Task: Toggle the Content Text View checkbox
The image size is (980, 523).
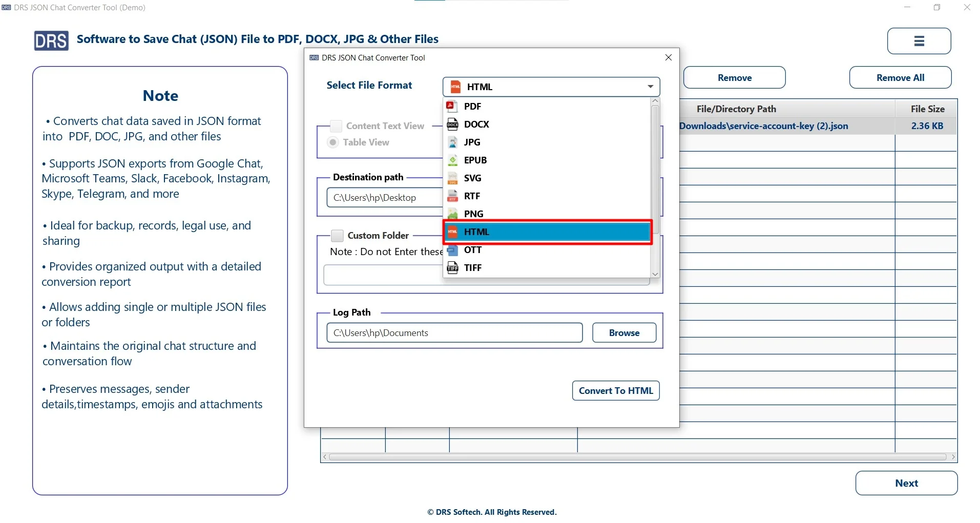Action: coord(336,126)
